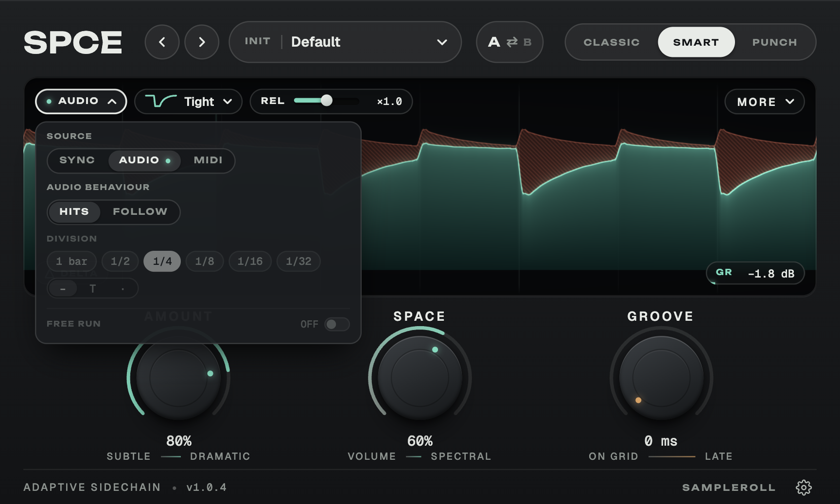Set source to MIDI
This screenshot has width=840, height=504.
click(x=208, y=160)
